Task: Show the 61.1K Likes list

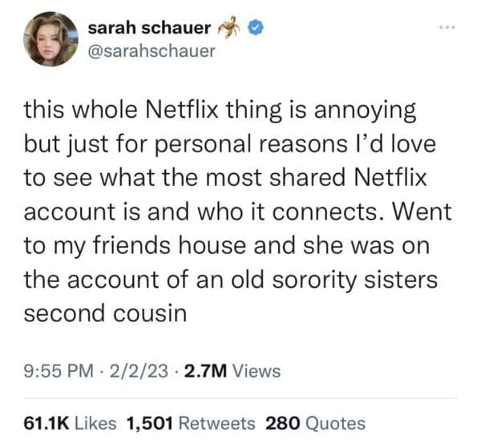Action: tap(70, 423)
